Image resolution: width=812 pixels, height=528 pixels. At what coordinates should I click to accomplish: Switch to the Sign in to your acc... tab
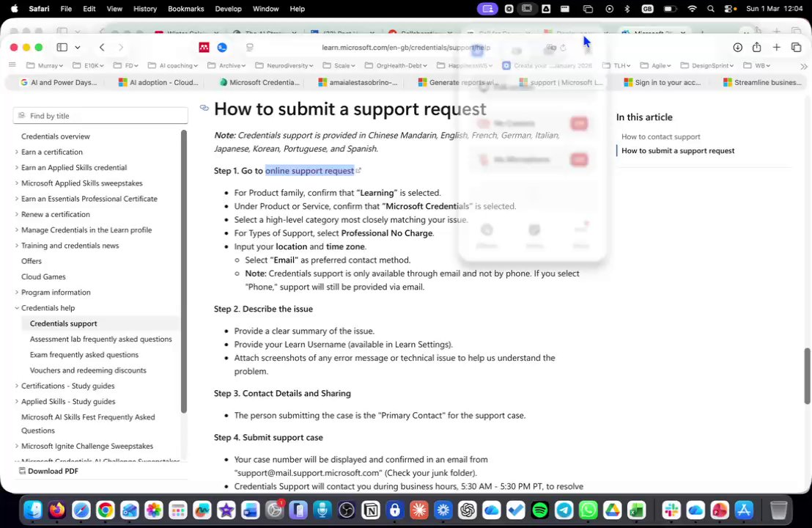(x=662, y=82)
